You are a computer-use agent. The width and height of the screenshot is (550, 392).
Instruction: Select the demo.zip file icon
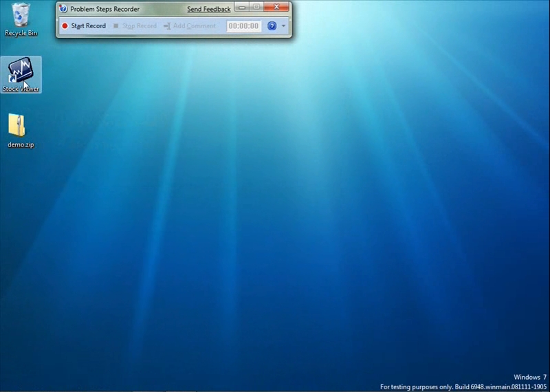click(x=21, y=131)
